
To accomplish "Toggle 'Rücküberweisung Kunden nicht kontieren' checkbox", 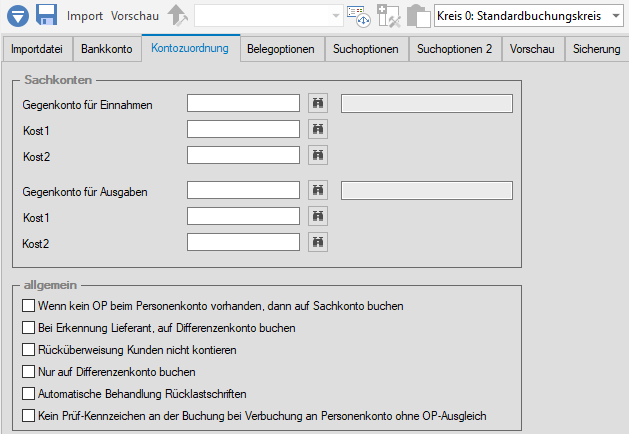I will 28,350.
